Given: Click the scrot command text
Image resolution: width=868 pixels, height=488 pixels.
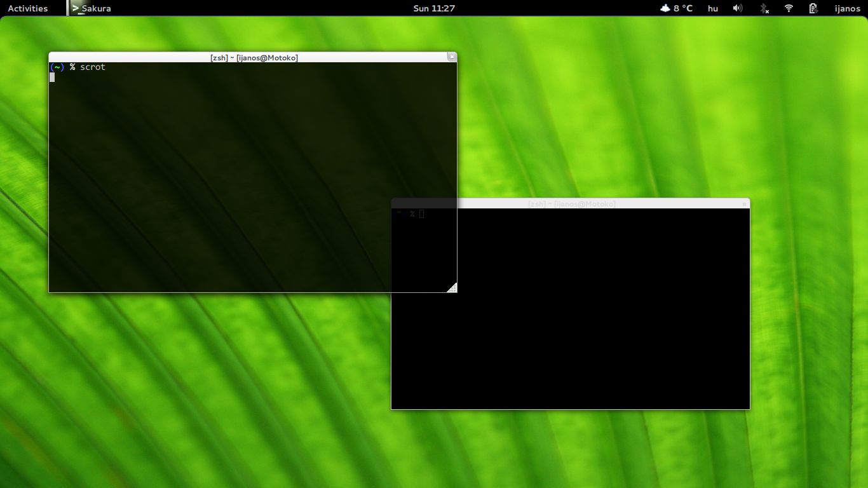Looking at the screenshot, I should point(93,67).
